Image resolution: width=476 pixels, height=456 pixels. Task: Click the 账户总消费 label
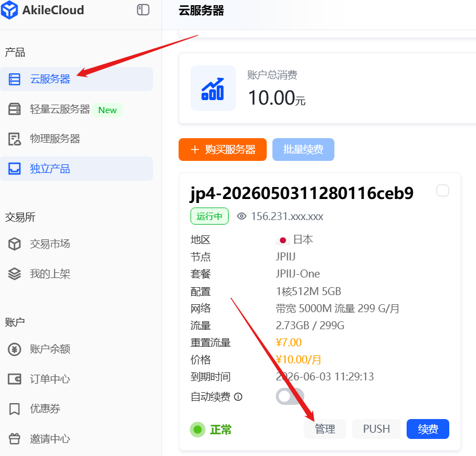272,74
